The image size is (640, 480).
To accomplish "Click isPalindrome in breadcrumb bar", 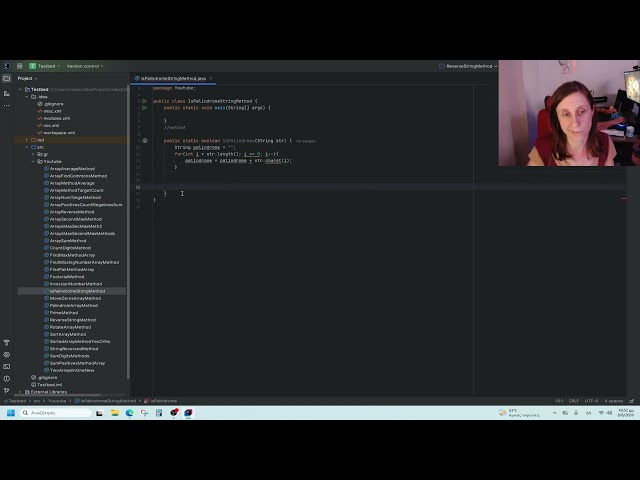I will (161, 401).
